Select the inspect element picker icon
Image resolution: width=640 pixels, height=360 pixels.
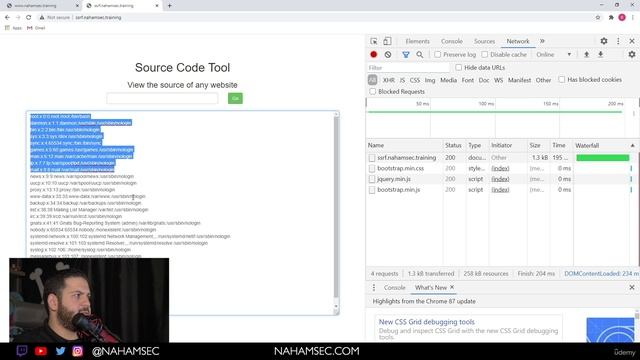(x=373, y=41)
